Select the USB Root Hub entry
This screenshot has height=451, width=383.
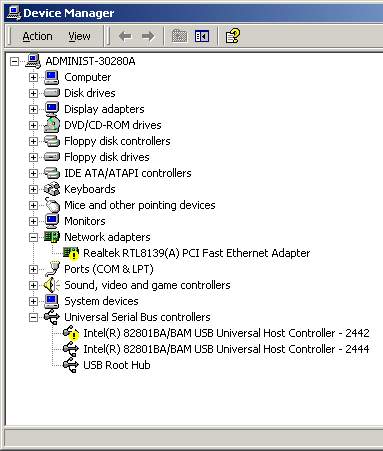(x=117, y=365)
